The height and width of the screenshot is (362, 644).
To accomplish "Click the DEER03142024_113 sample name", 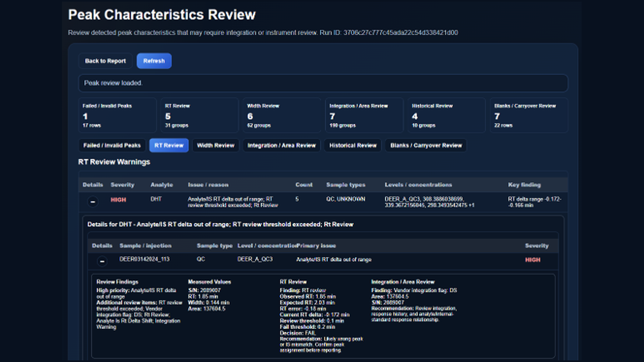I will tap(144, 259).
